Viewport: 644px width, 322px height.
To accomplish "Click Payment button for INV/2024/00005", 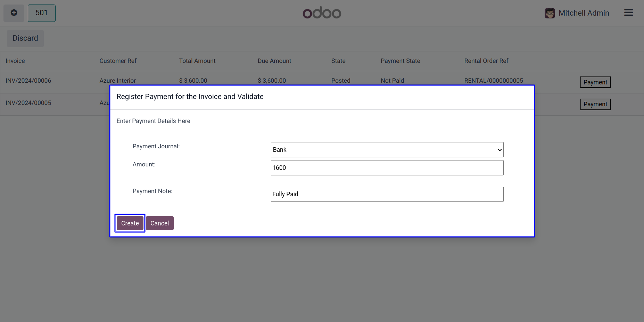I will coord(595,104).
